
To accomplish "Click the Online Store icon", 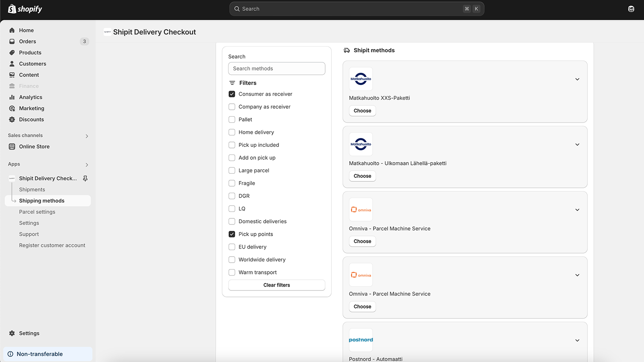I will pos(12,146).
